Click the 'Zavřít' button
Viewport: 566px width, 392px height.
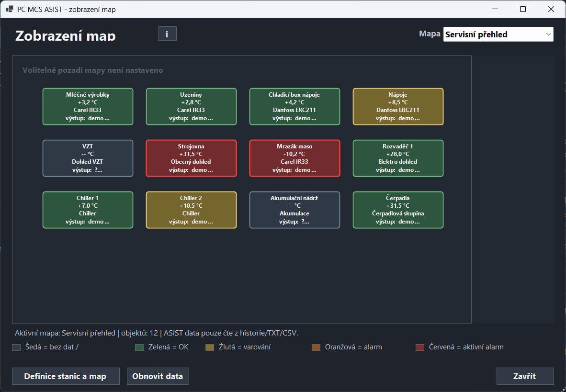coord(525,376)
